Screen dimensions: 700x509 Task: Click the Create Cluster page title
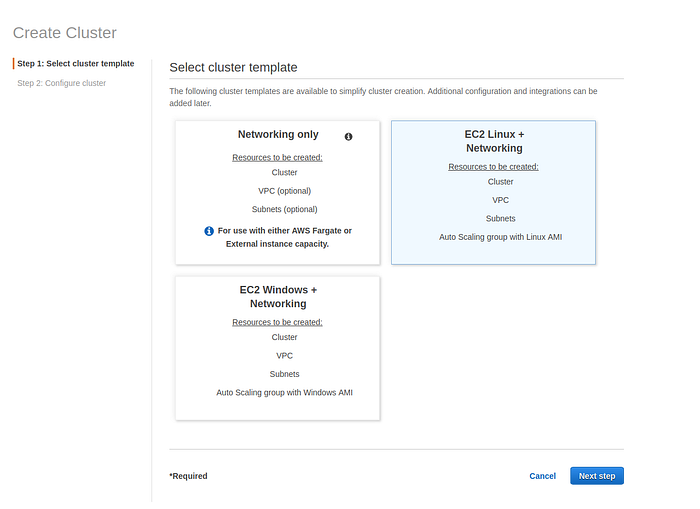click(65, 33)
